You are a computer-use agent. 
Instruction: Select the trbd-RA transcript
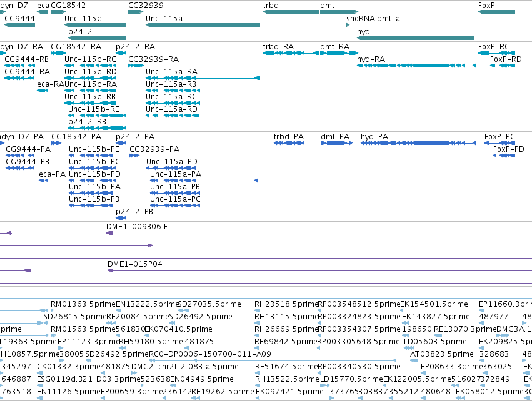click(291, 53)
